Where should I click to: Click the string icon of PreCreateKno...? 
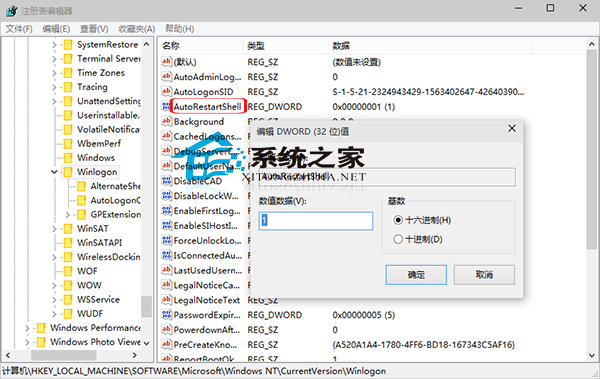tap(166, 345)
